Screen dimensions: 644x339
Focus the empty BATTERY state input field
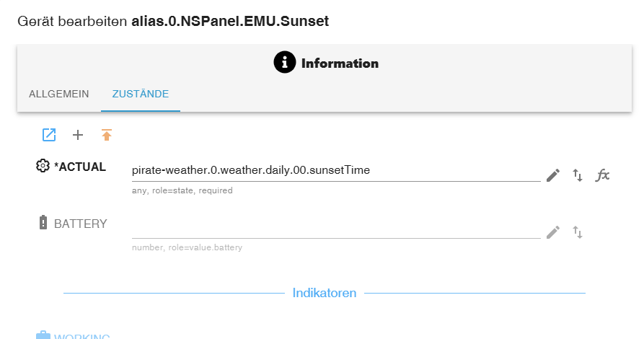coord(335,228)
